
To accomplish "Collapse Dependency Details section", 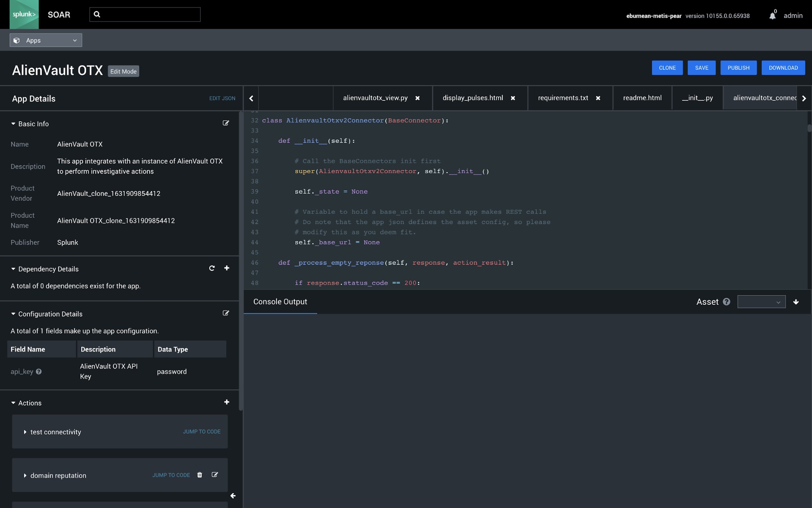I will (x=13, y=269).
